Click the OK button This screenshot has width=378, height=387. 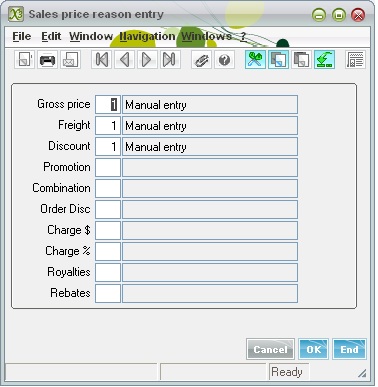313,349
